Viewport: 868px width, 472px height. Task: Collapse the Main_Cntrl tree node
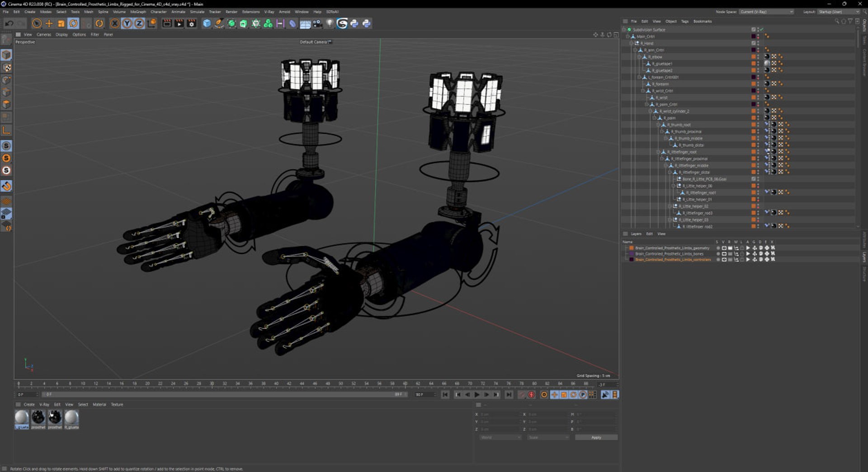627,37
